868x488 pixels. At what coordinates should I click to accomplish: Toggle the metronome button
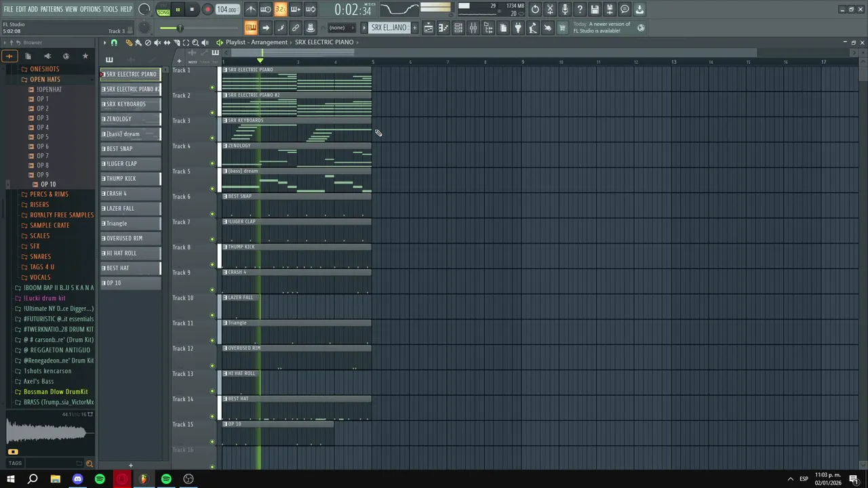[251, 9]
